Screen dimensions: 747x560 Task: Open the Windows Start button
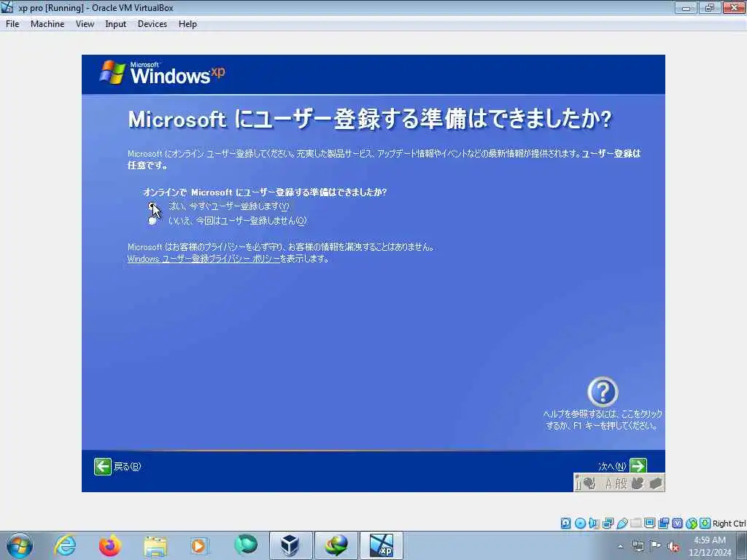pos(19,545)
